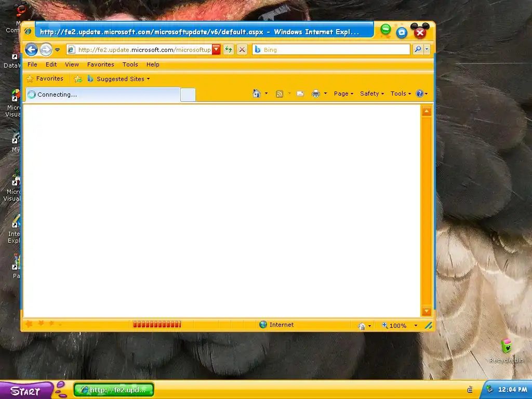Click the status bar protected mode icon
This screenshot has height=399, width=532.
[362, 326]
